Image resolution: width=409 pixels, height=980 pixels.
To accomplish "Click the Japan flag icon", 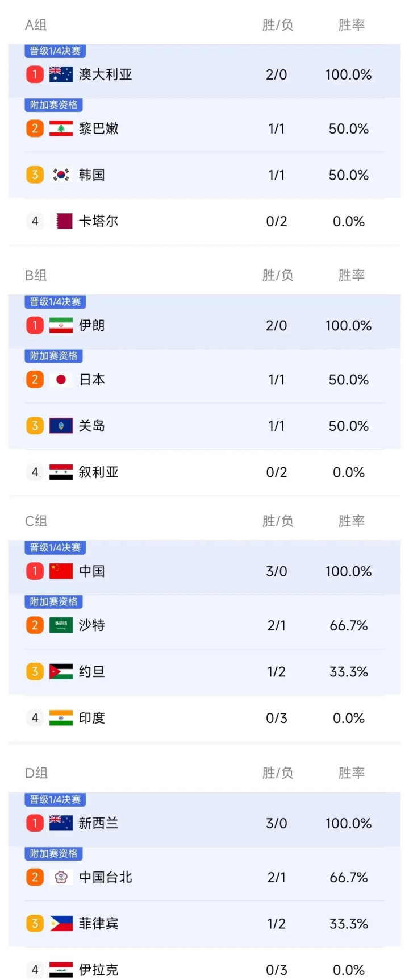I will [x=61, y=379].
